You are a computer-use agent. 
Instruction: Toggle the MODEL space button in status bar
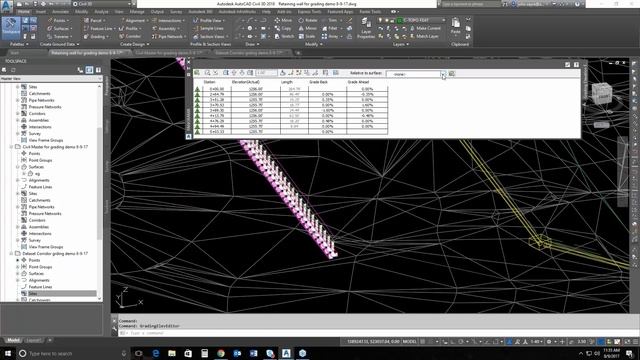[409, 342]
